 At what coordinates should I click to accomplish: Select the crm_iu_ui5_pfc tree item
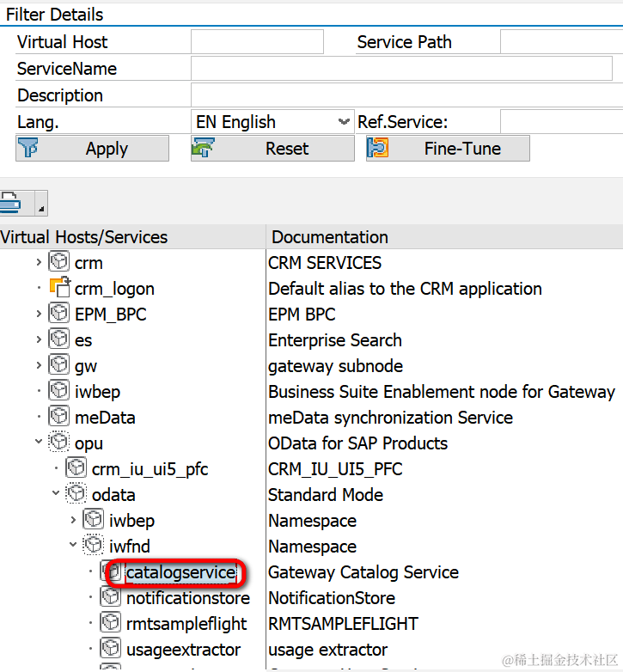coord(150,470)
